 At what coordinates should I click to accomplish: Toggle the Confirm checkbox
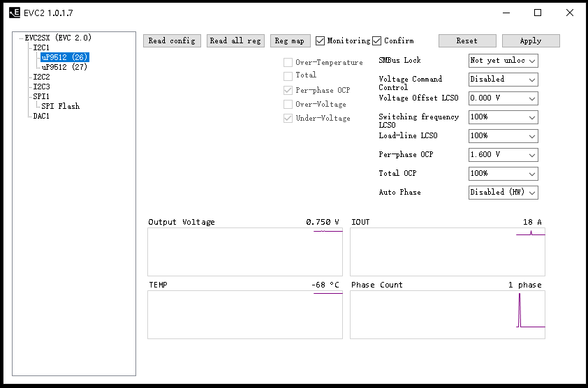[377, 40]
